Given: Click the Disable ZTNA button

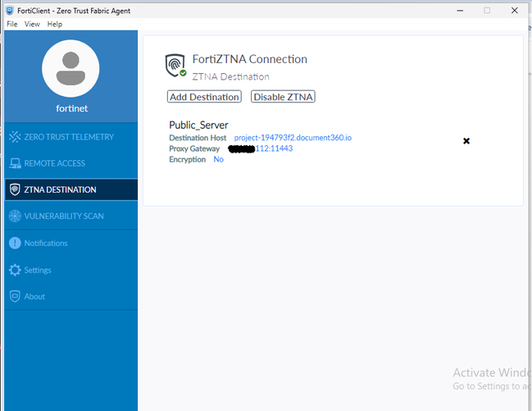Looking at the screenshot, I should click(283, 97).
